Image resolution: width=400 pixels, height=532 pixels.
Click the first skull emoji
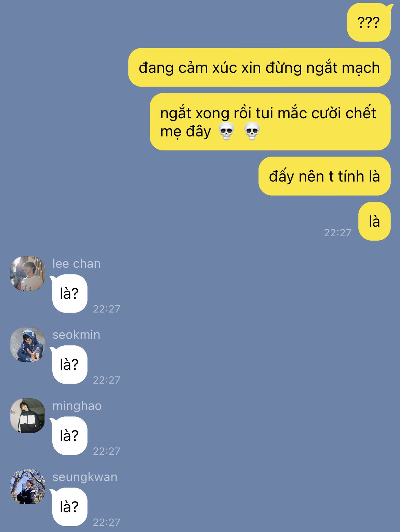click(x=226, y=131)
